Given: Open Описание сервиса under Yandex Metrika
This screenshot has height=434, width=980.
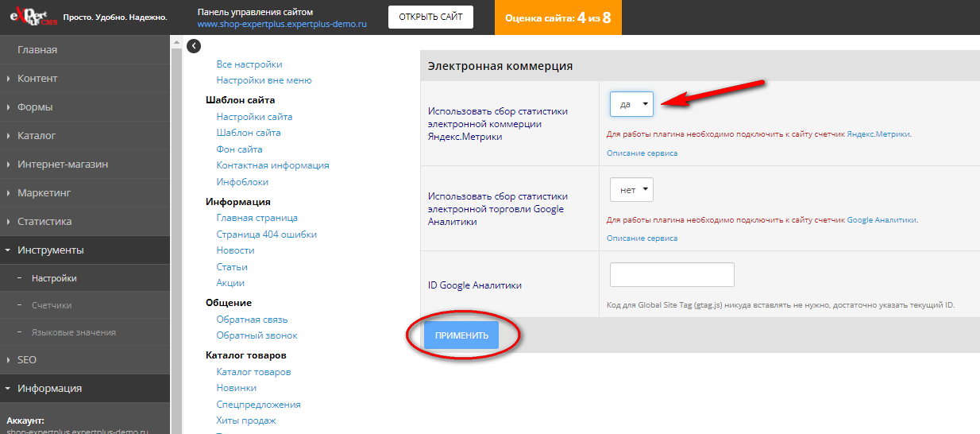Looking at the screenshot, I should [642, 153].
